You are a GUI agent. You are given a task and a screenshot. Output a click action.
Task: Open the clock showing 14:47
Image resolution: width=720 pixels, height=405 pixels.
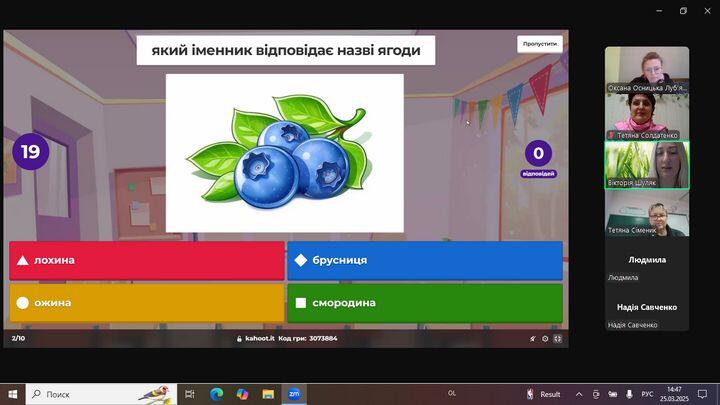click(x=674, y=394)
